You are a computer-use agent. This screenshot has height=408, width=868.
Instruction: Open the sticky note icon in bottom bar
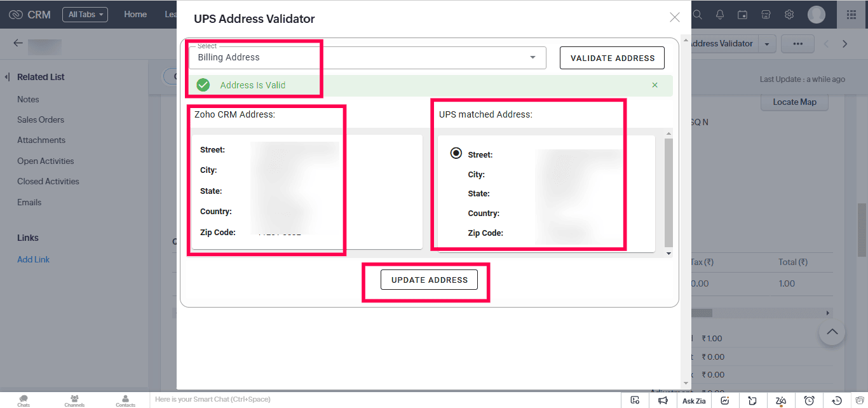[x=752, y=400]
